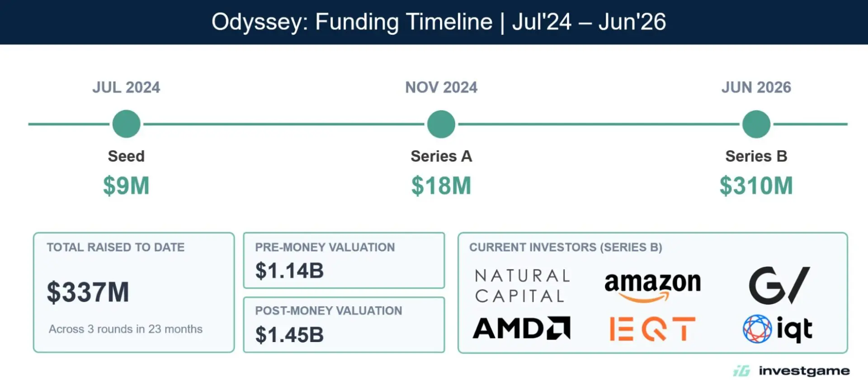The height and width of the screenshot is (380, 868).
Task: Click the $9M Seed amount
Action: click(x=126, y=186)
